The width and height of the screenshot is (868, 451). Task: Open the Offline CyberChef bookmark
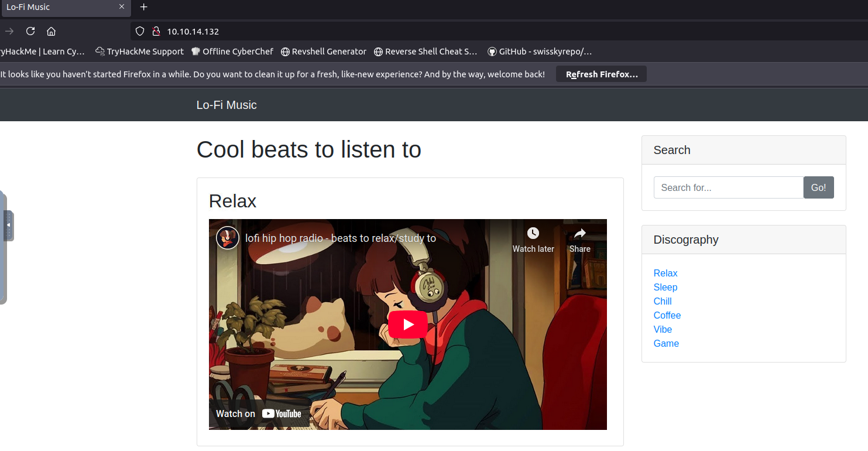point(232,52)
